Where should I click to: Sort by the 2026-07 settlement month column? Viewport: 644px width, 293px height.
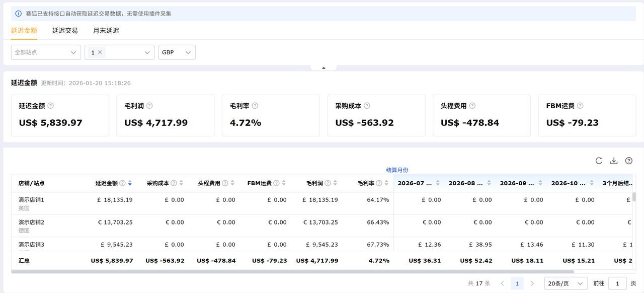tap(438, 183)
